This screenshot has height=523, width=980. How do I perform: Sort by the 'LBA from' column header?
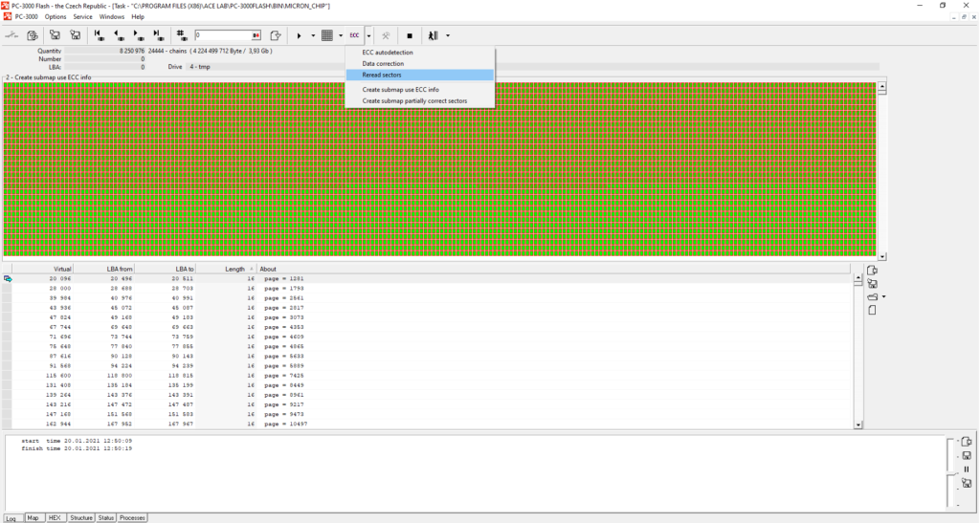click(120, 270)
